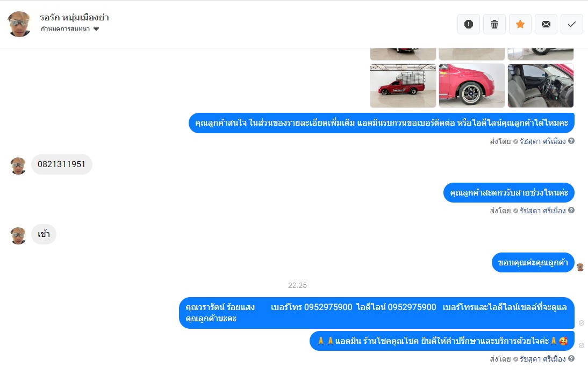The image size is (588, 382).
Task: Mark conversation unread with envelope icon
Action: pyautogui.click(x=546, y=24)
